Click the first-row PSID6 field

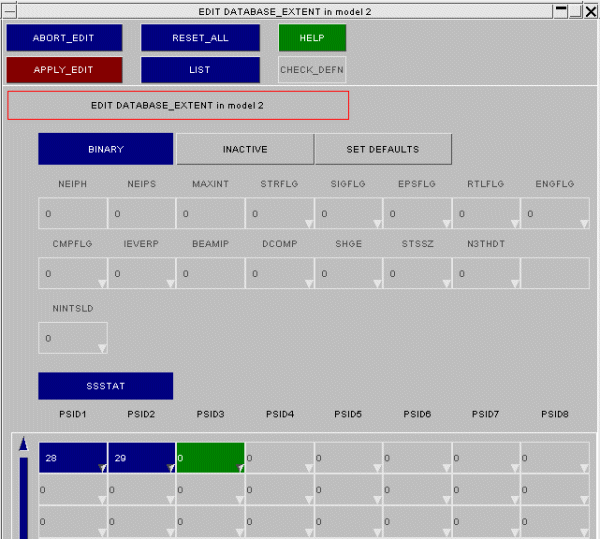[417, 458]
